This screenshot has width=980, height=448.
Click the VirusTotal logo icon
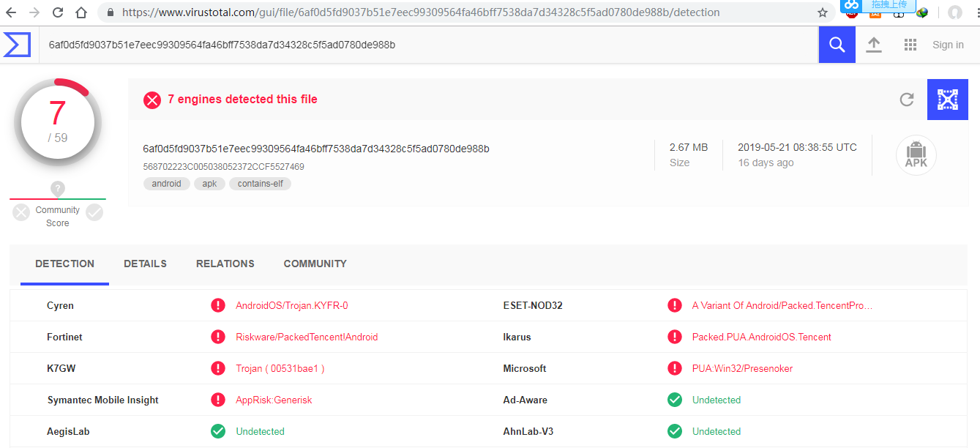(x=17, y=45)
